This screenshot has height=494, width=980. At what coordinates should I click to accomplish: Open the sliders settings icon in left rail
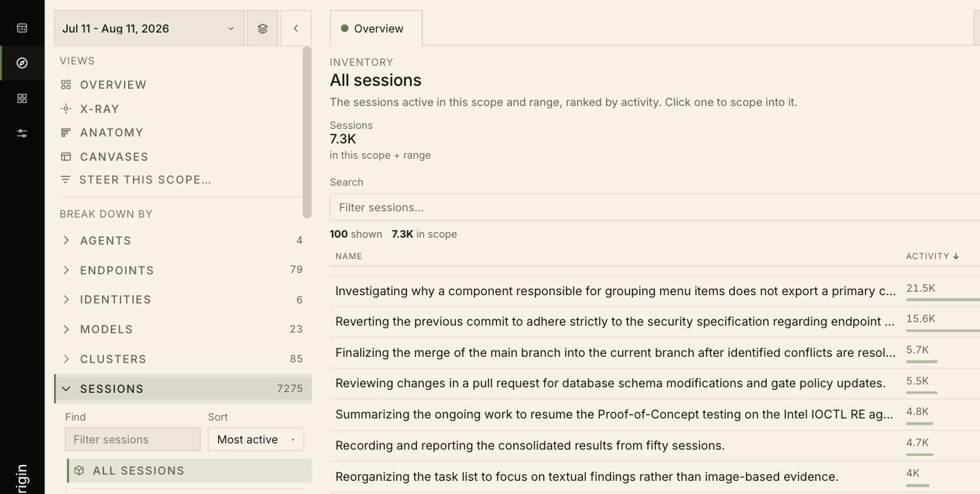(22, 133)
